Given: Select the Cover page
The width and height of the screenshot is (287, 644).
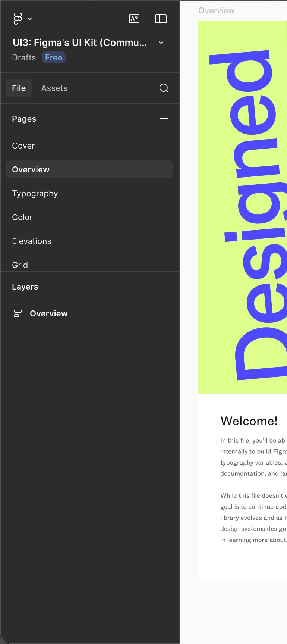Looking at the screenshot, I should click(x=89, y=146).
